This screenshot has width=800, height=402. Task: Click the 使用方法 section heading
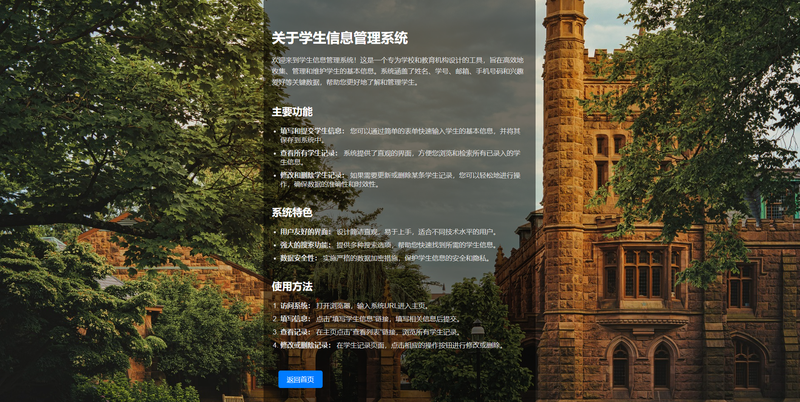[x=292, y=286]
